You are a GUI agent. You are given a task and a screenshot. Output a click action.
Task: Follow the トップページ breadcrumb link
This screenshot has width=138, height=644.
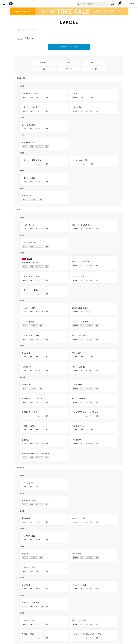(x=19, y=30)
